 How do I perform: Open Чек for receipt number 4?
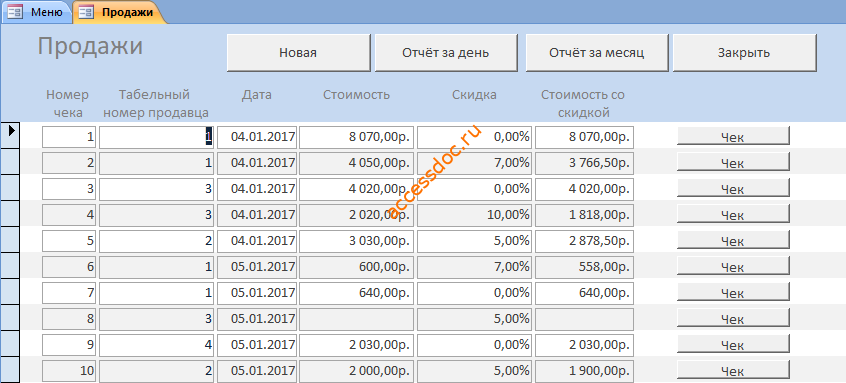pos(733,214)
